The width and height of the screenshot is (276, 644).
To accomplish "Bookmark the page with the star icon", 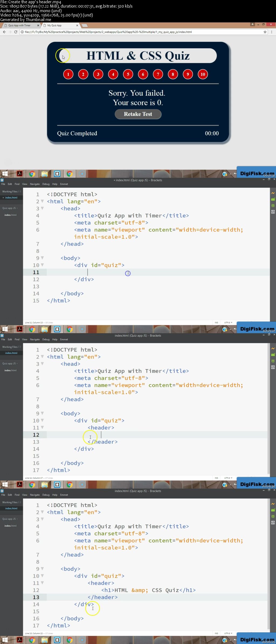I will click(x=265, y=32).
